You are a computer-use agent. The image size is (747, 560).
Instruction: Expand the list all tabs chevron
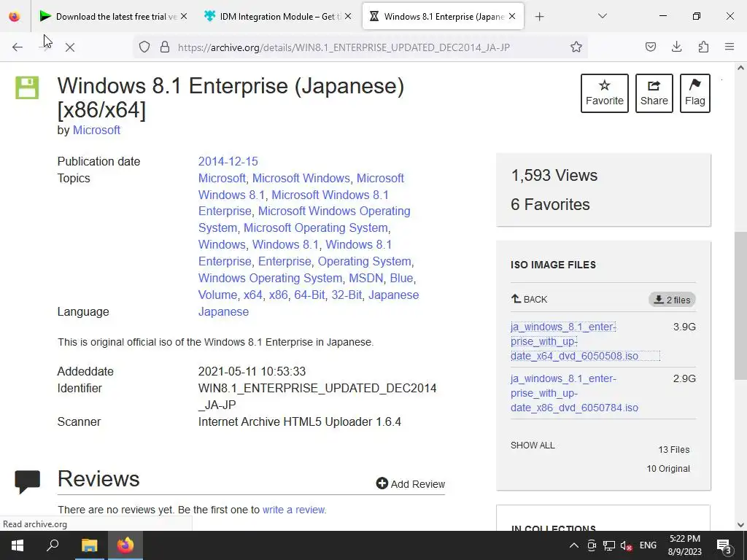click(602, 16)
